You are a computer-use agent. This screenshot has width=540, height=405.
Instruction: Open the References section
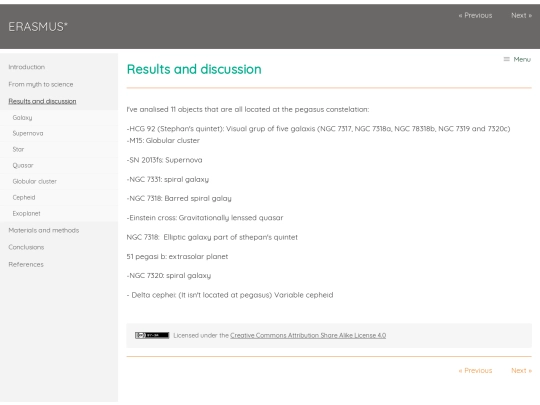[x=26, y=264]
